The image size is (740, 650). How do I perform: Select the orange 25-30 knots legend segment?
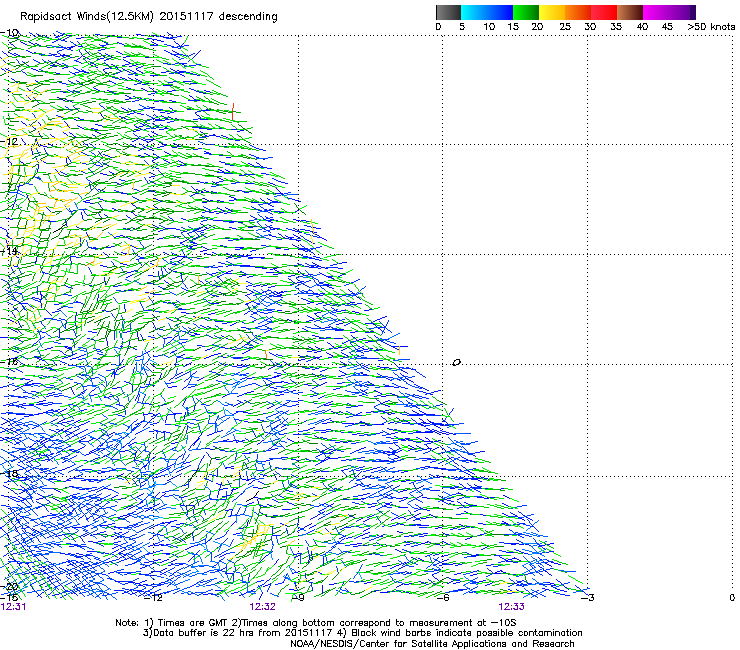tap(578, 12)
